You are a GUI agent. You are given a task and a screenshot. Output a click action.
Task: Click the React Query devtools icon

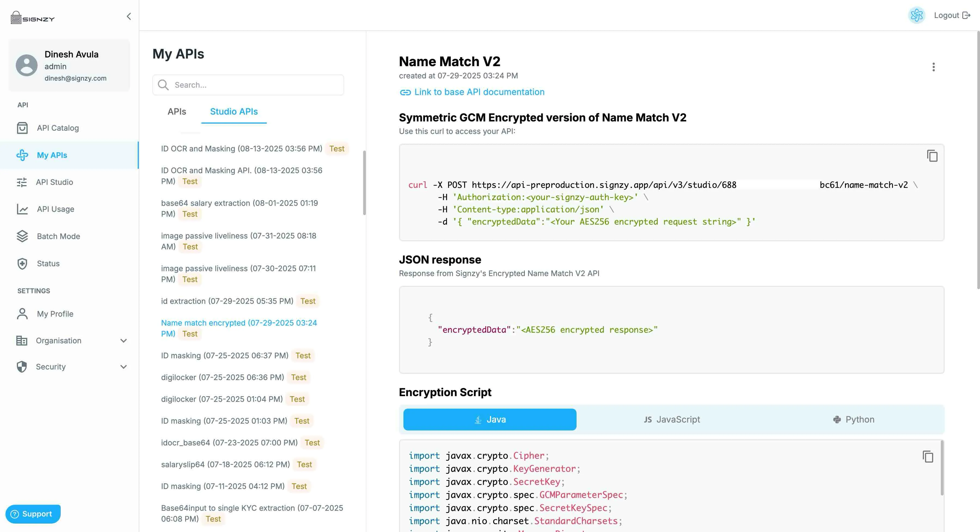point(917,15)
